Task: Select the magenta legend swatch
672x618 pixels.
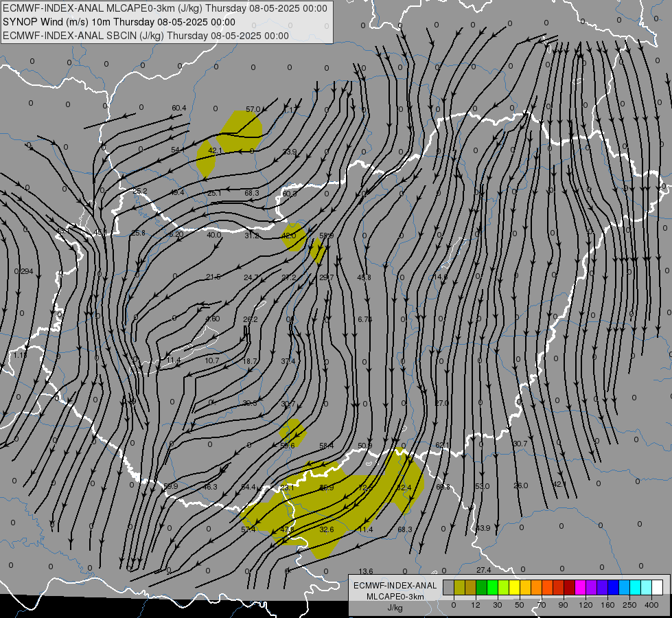Action: (x=580, y=588)
